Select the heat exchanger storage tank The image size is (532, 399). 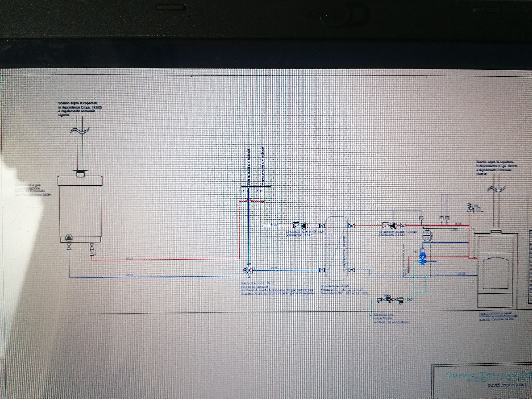[336, 248]
